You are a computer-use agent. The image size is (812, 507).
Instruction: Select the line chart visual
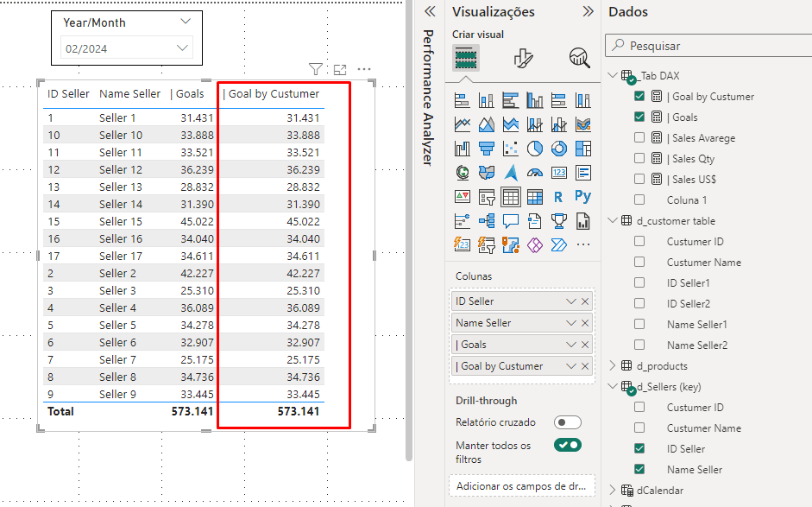pyautogui.click(x=462, y=124)
